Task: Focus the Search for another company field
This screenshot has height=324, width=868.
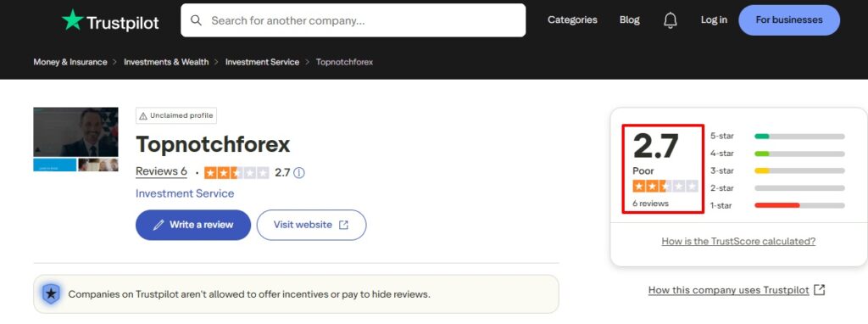Action: tap(353, 20)
